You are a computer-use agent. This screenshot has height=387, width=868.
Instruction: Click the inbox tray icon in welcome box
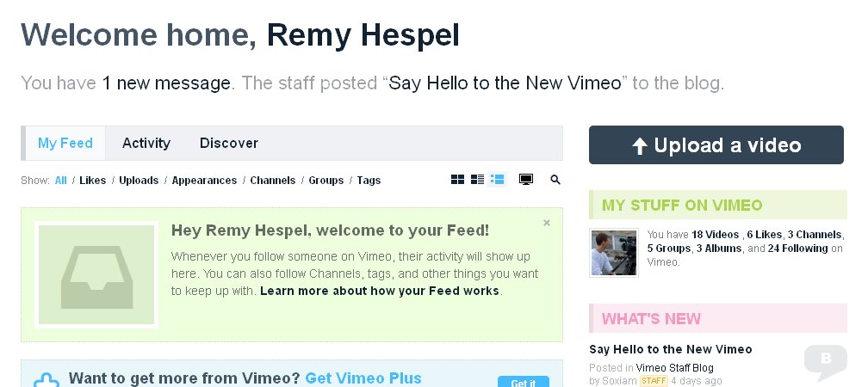(96, 274)
